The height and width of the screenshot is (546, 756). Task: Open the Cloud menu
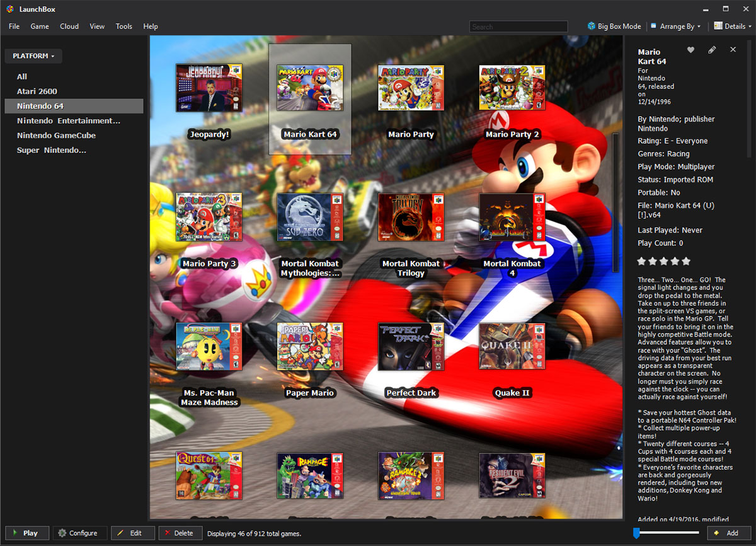coord(69,26)
